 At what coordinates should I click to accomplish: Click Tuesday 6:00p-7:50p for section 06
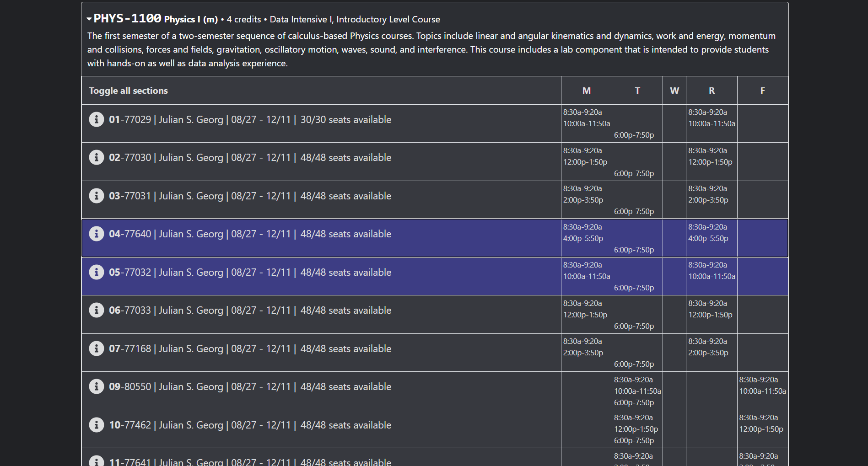coord(634,326)
